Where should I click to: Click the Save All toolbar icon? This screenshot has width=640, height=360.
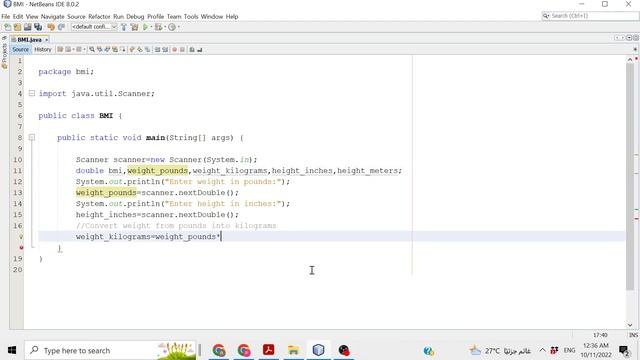38,27
